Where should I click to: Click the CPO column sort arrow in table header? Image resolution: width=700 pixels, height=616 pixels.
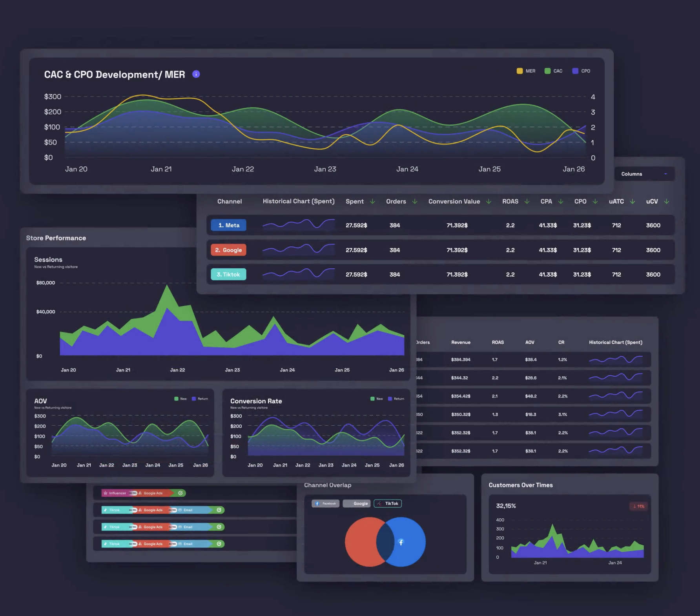(x=595, y=201)
